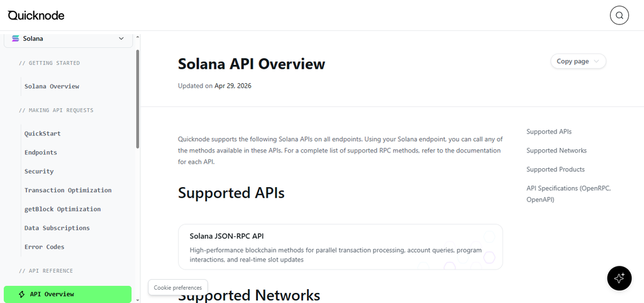The image size is (644, 303).
Task: Open Solana Overview in sidebar
Action: coord(52,86)
